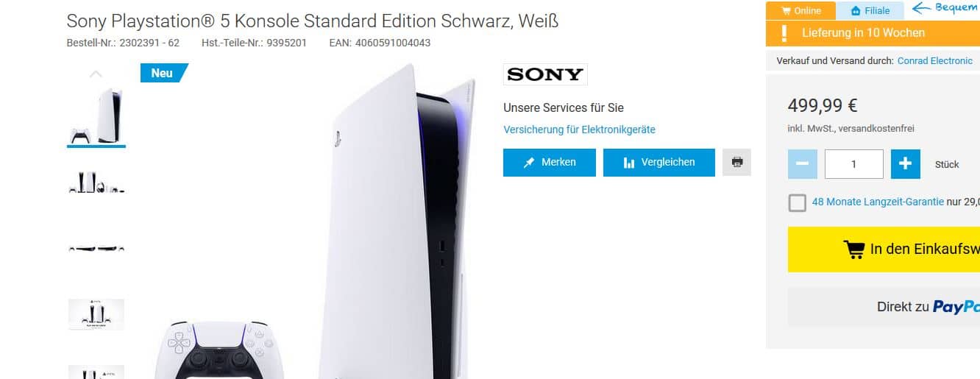Click the printer icon button

(736, 162)
